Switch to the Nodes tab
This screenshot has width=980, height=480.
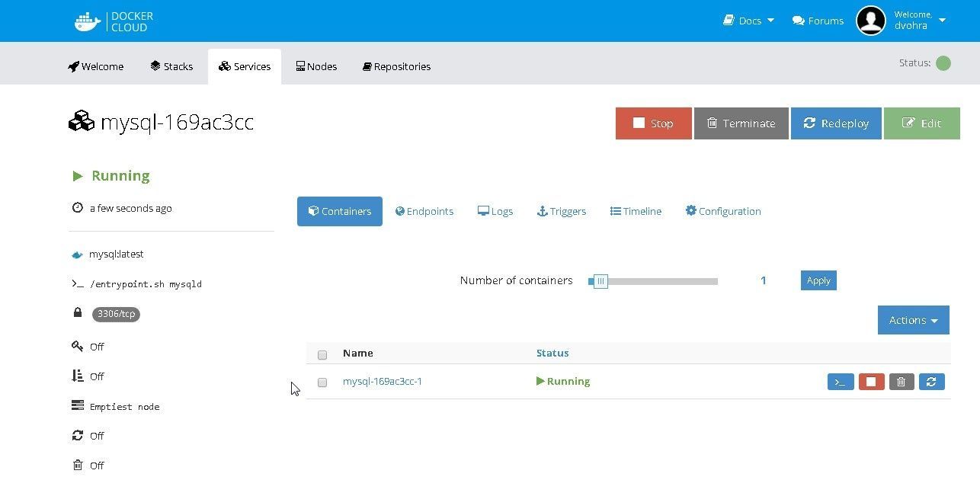point(316,66)
